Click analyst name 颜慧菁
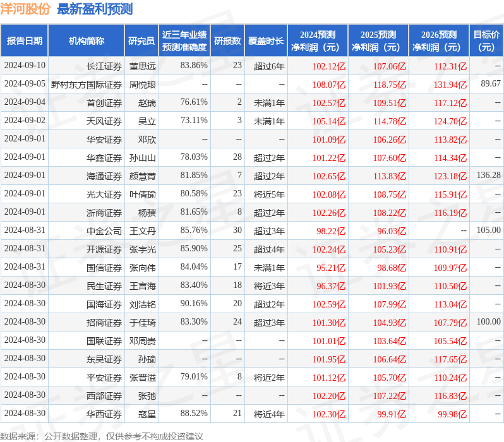The height and width of the screenshot is (442, 504). 142,176
